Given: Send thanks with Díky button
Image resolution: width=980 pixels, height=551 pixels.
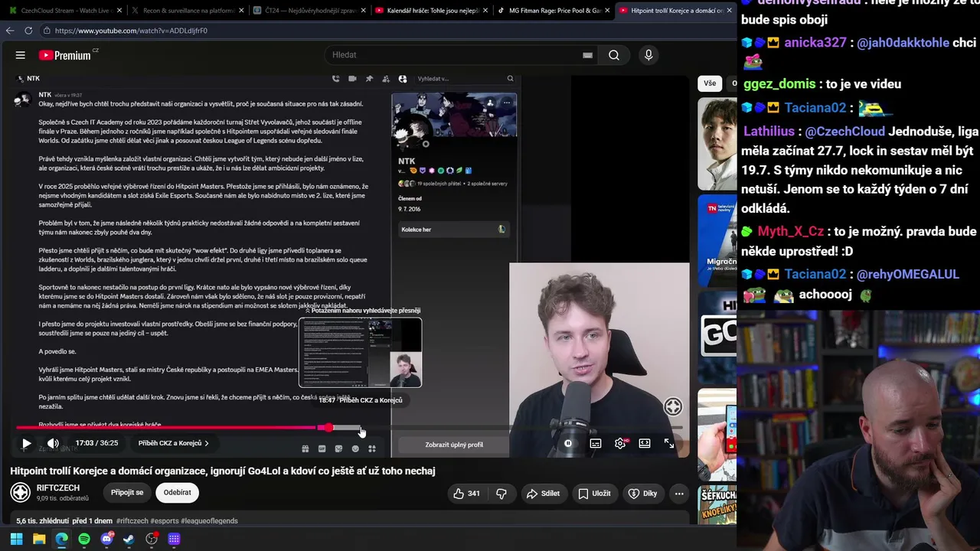Looking at the screenshot, I should [x=642, y=494].
